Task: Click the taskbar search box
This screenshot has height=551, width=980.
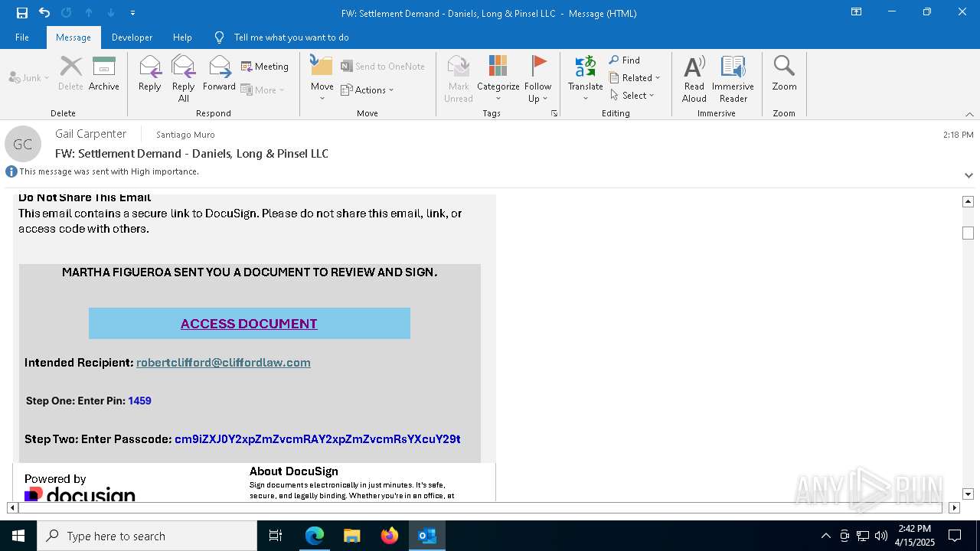Action: [x=147, y=536]
